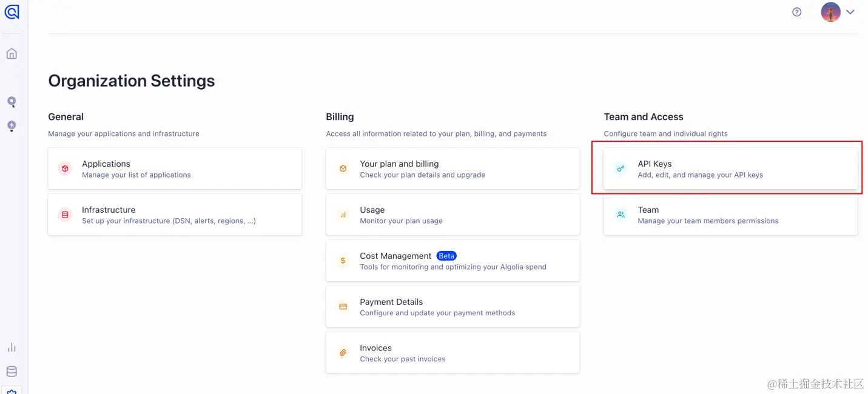Expand the user account dropdown chevron

[850, 12]
